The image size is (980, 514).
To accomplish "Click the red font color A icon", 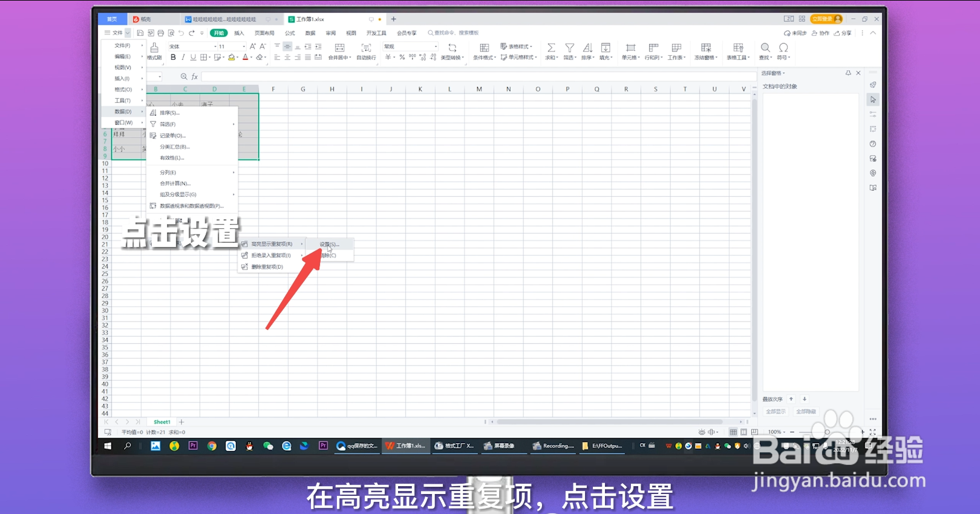I will (x=245, y=58).
